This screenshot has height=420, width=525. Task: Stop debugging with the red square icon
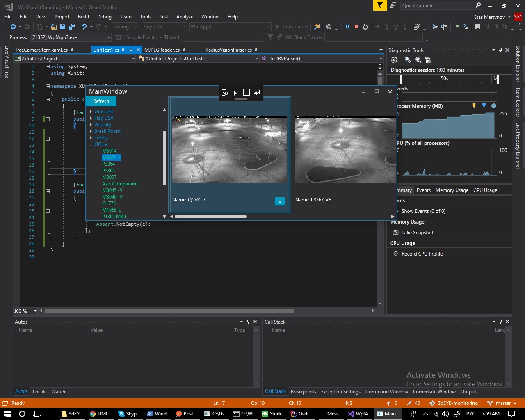[356, 27]
